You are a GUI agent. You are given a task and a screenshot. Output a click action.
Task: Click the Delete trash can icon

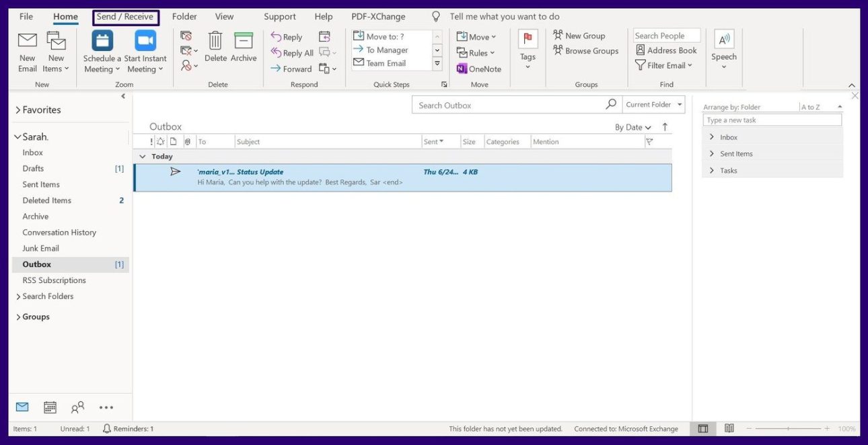click(215, 42)
